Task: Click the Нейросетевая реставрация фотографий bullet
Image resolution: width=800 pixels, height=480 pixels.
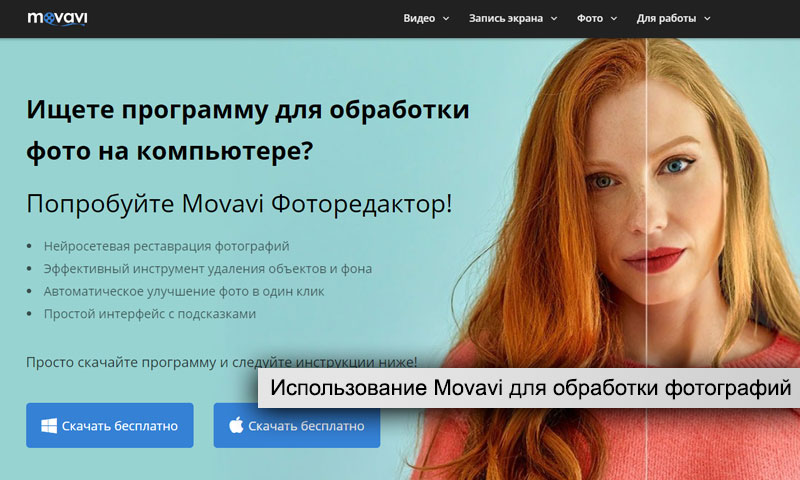Action: (166, 246)
